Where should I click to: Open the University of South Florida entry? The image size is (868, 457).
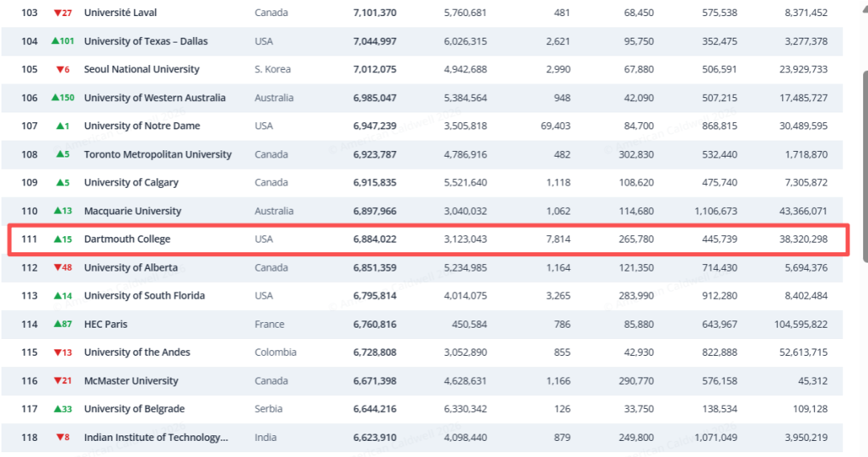(x=145, y=296)
